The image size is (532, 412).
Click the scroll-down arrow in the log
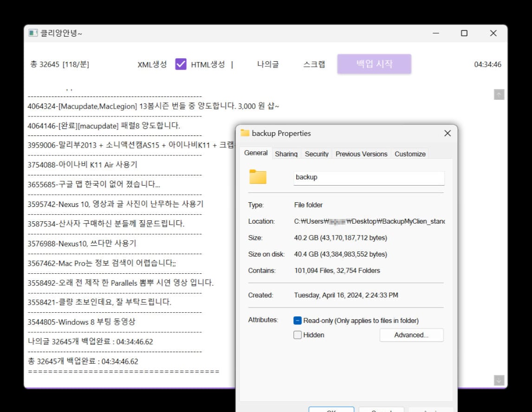tap(499, 380)
